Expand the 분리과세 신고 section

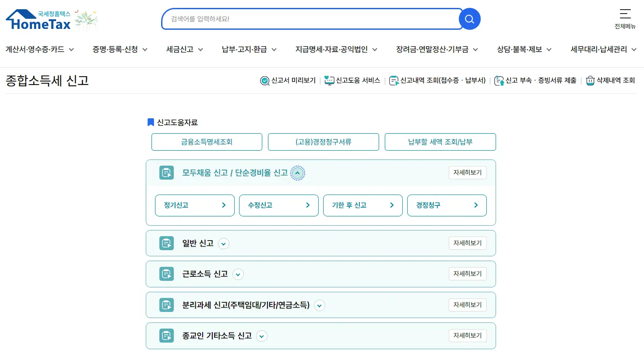click(319, 305)
